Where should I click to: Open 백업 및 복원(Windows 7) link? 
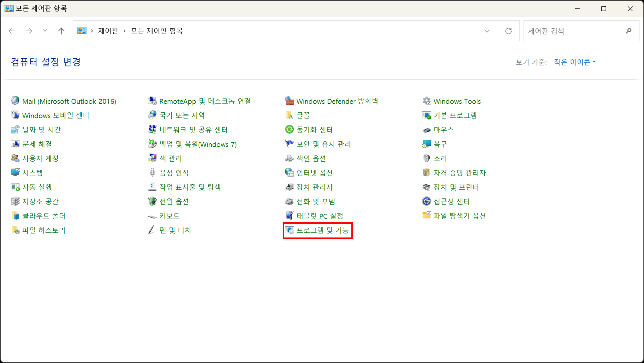(x=198, y=144)
